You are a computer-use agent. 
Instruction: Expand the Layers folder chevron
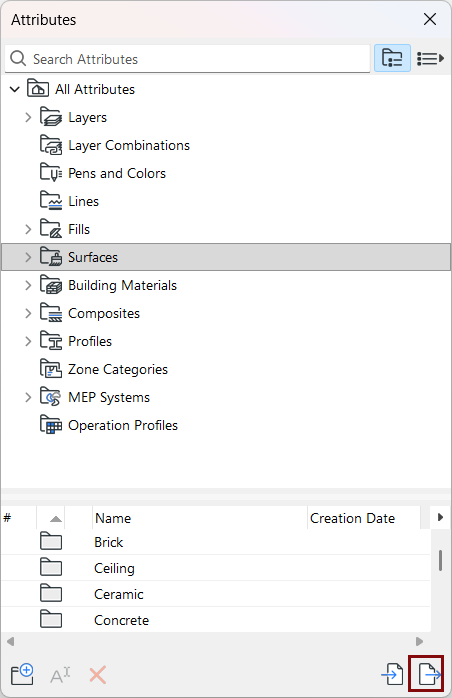click(28, 118)
